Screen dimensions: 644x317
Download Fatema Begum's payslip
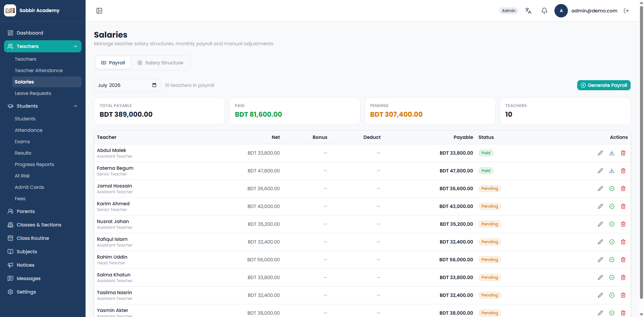point(612,171)
